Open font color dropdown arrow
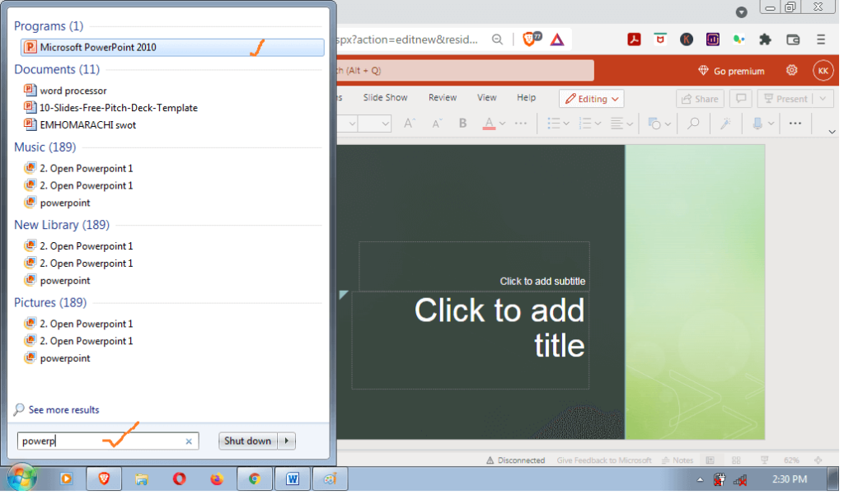 502,124
